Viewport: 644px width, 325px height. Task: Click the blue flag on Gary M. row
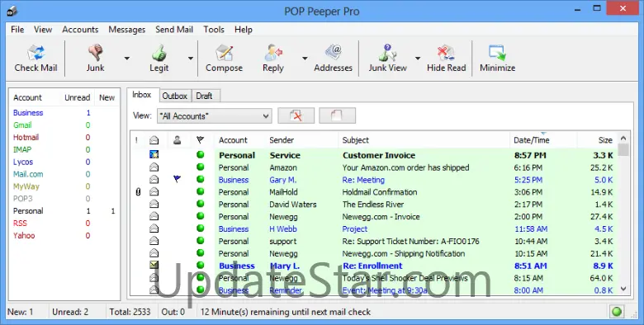click(x=177, y=179)
